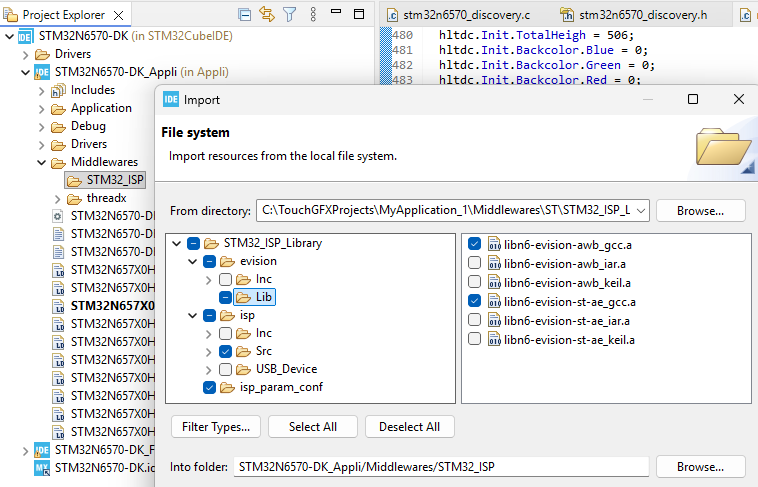Select the Lib folder in import tree

[255, 297]
